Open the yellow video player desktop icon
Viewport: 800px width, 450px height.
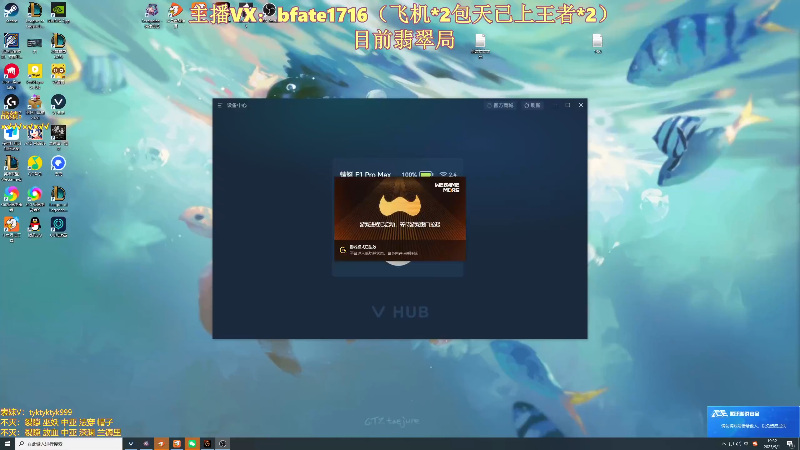point(35,72)
